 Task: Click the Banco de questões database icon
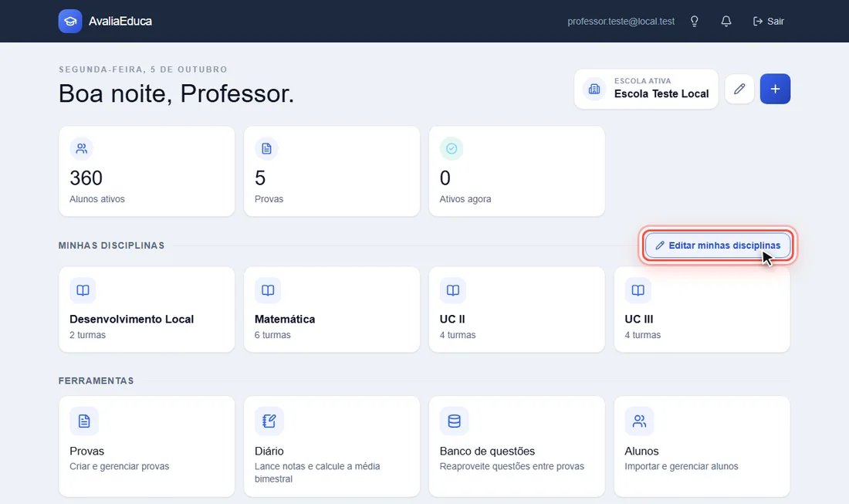coord(455,421)
